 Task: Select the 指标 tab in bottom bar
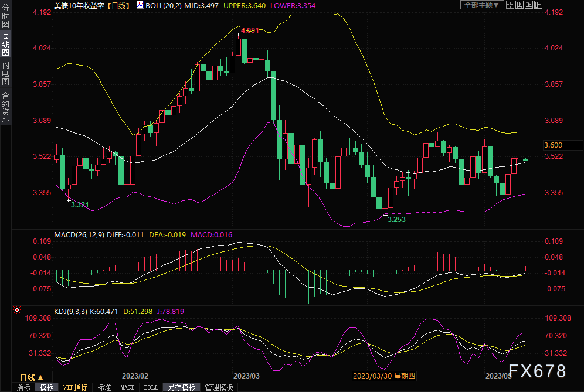click(x=23, y=387)
